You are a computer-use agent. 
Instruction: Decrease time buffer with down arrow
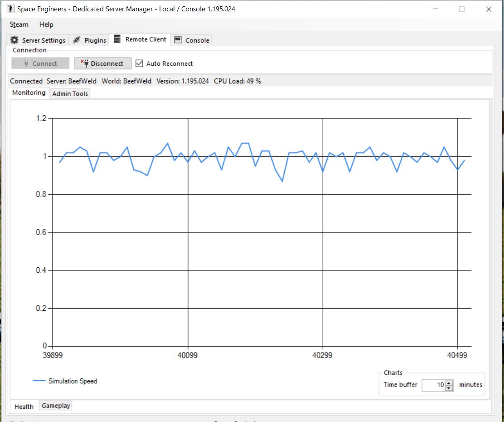tap(449, 388)
